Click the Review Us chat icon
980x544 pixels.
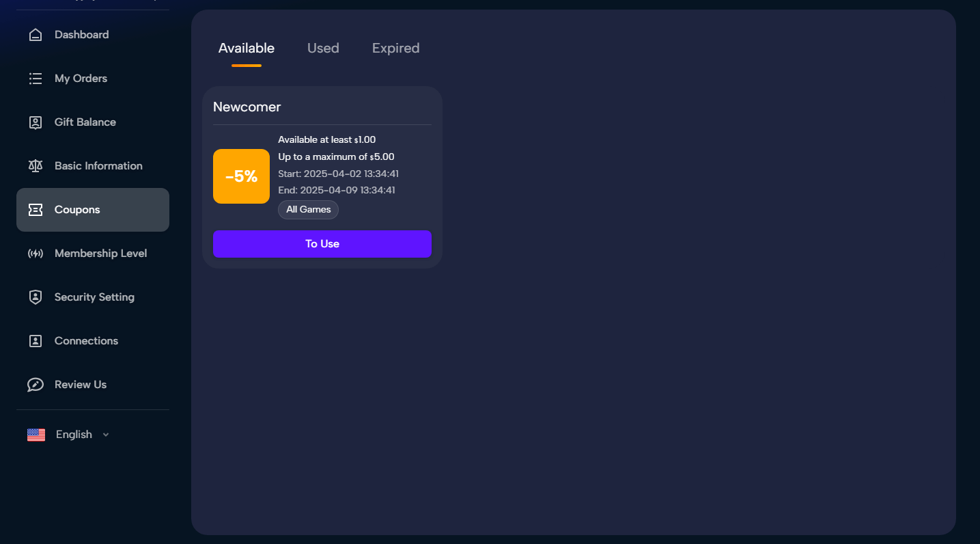coord(36,385)
